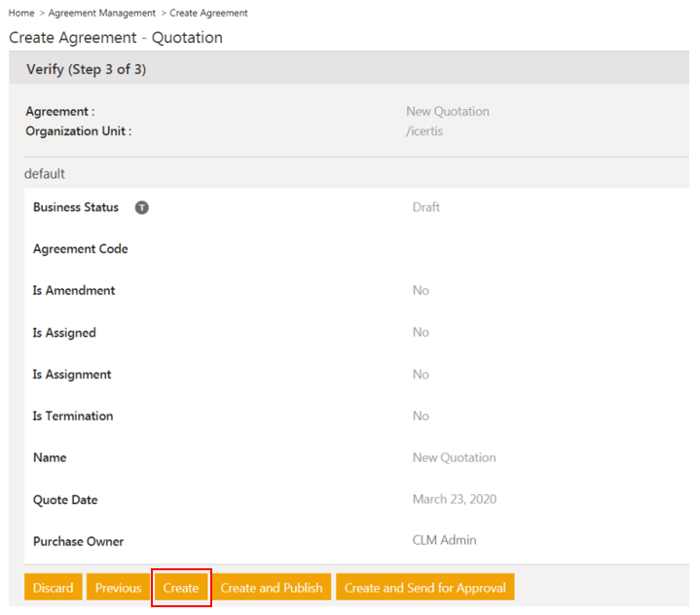Choose Create and Publish
Screen dimensions: 700x615
point(272,588)
